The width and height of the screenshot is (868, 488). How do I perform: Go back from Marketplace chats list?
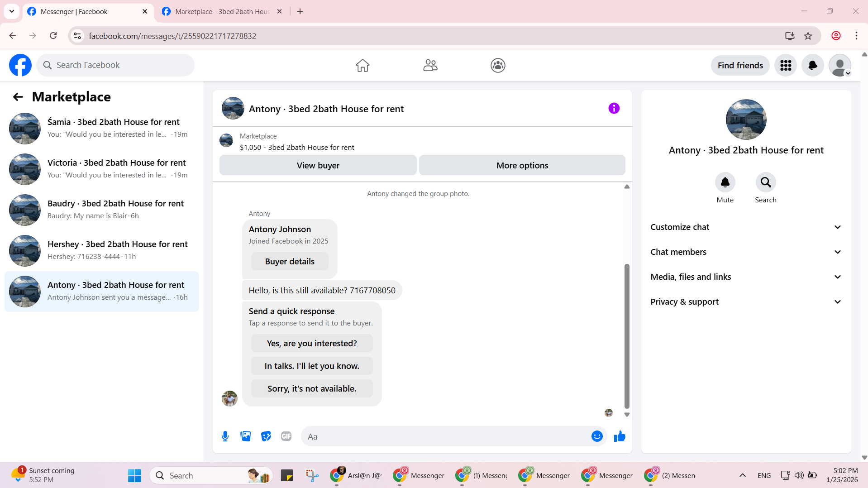[18, 96]
